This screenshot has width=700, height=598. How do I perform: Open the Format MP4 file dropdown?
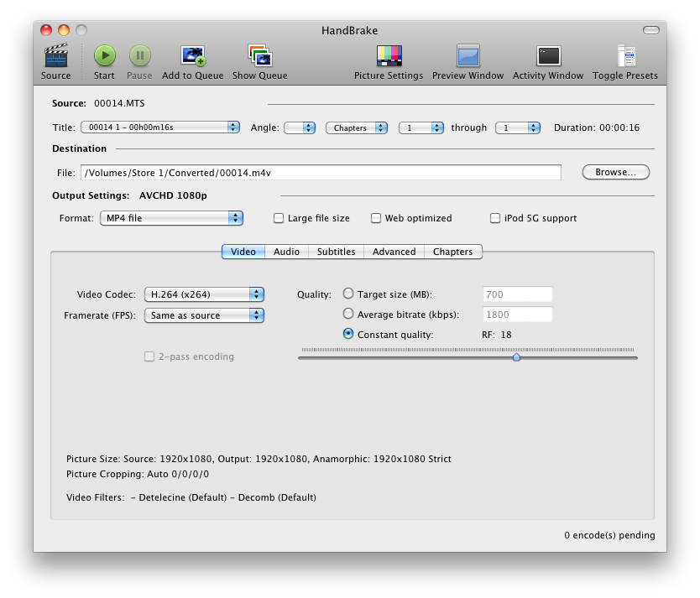click(x=171, y=218)
